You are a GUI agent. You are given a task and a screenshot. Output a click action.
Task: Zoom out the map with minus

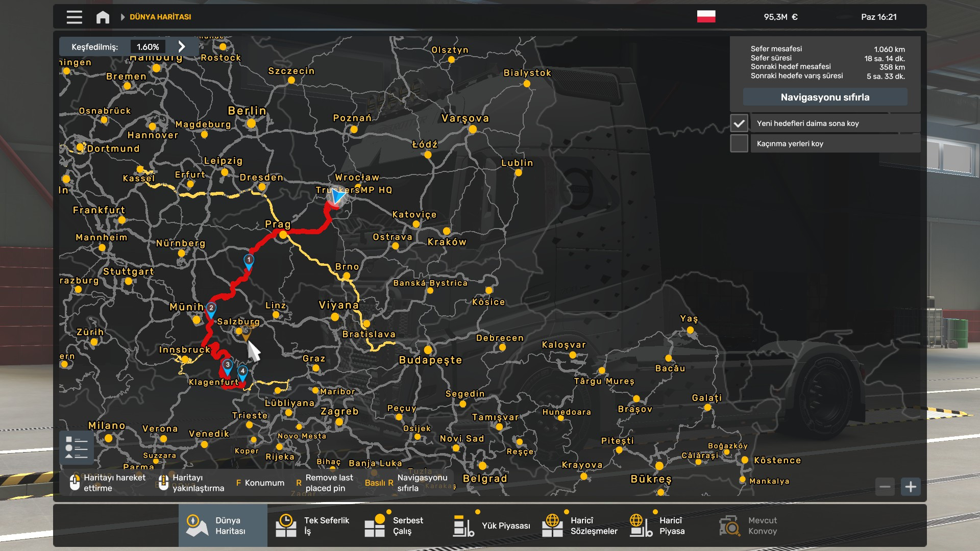click(885, 487)
